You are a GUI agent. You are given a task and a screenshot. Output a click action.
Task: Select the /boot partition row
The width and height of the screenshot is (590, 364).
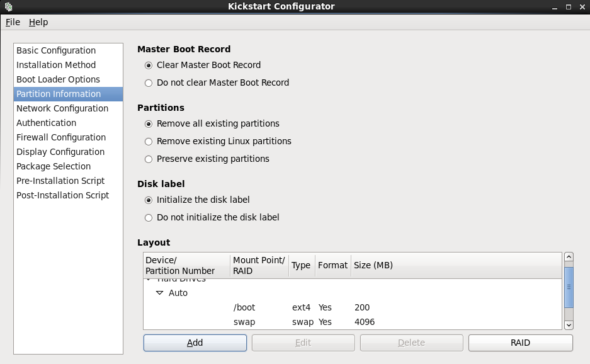point(353,307)
